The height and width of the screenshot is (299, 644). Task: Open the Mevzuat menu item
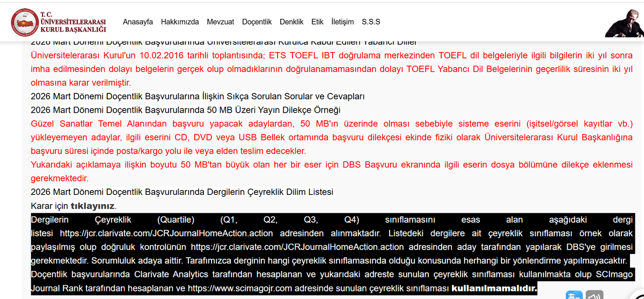(x=221, y=22)
